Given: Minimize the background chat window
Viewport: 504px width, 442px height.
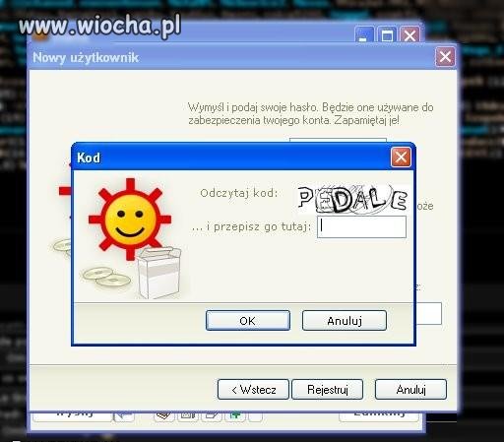Looking at the screenshot, I should click(x=364, y=35).
